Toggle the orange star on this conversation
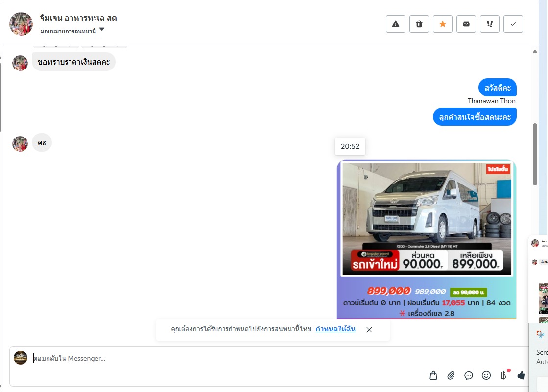The width and height of the screenshot is (548, 392). pos(443,24)
